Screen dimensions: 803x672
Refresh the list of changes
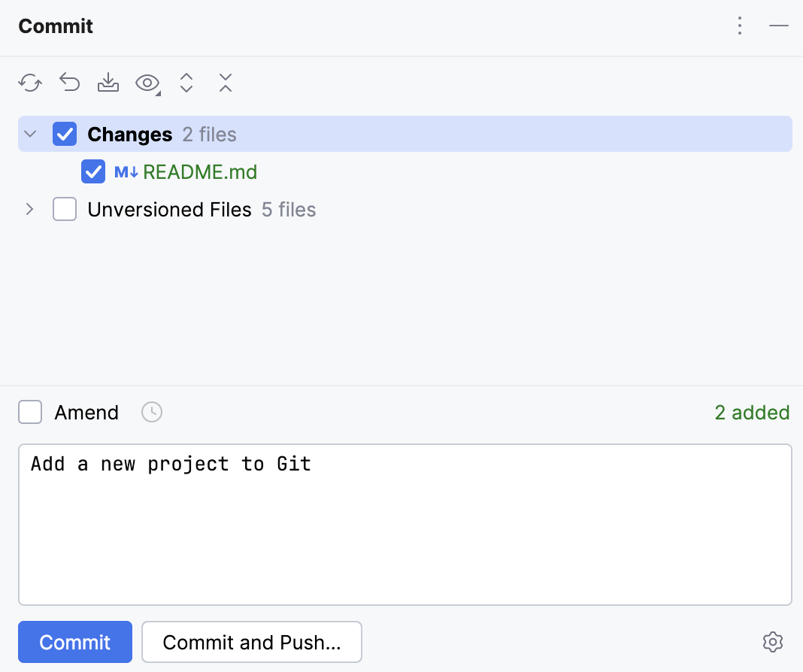[x=30, y=83]
